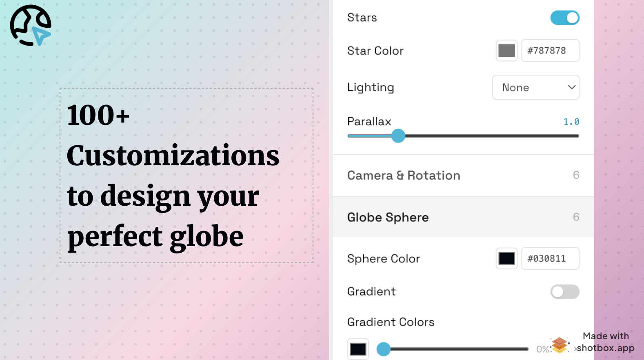Open shotbox.app link
Image resolution: width=644 pixels, height=360 pixels.
coord(605,348)
